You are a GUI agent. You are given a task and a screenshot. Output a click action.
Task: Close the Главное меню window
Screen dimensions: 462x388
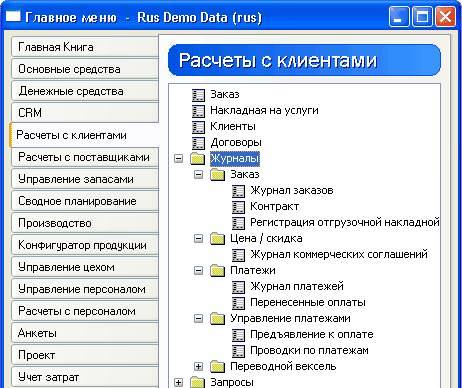point(445,16)
